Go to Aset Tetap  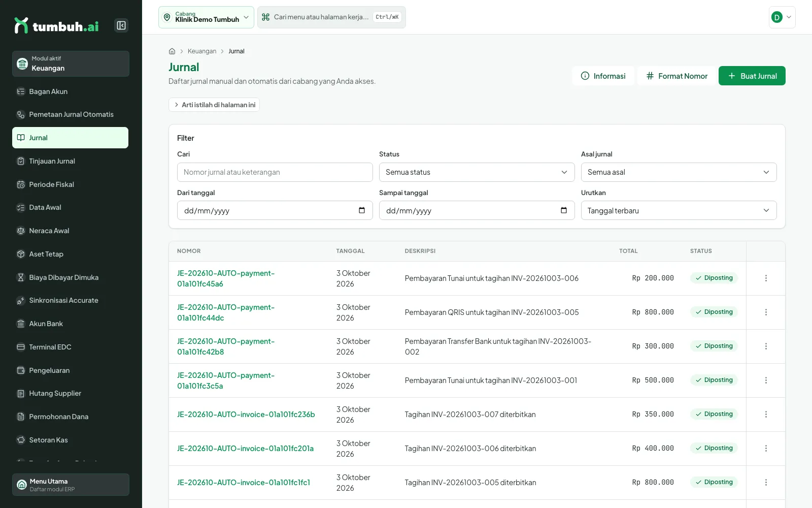coord(70,254)
